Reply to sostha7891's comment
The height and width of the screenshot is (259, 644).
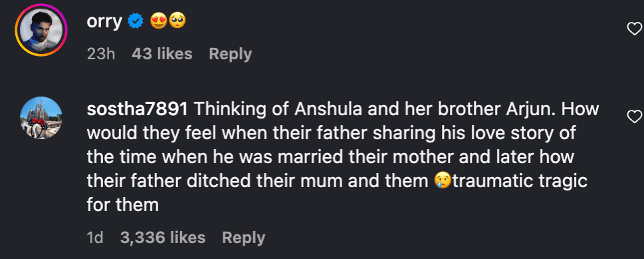[243, 238]
